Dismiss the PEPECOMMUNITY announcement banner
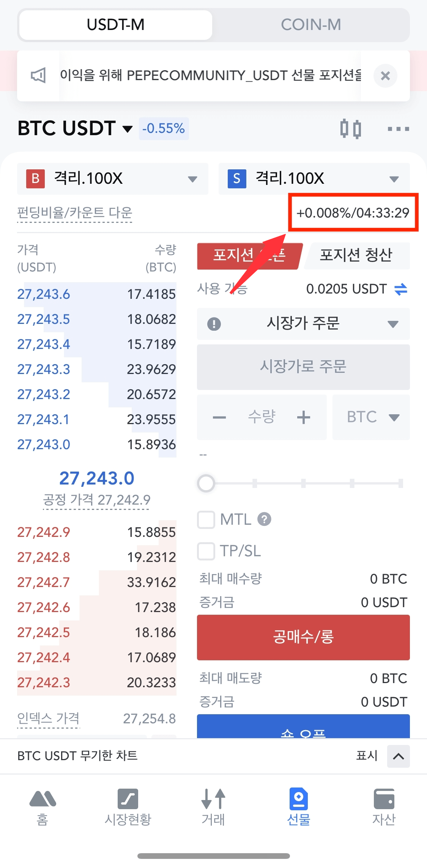 [385, 76]
